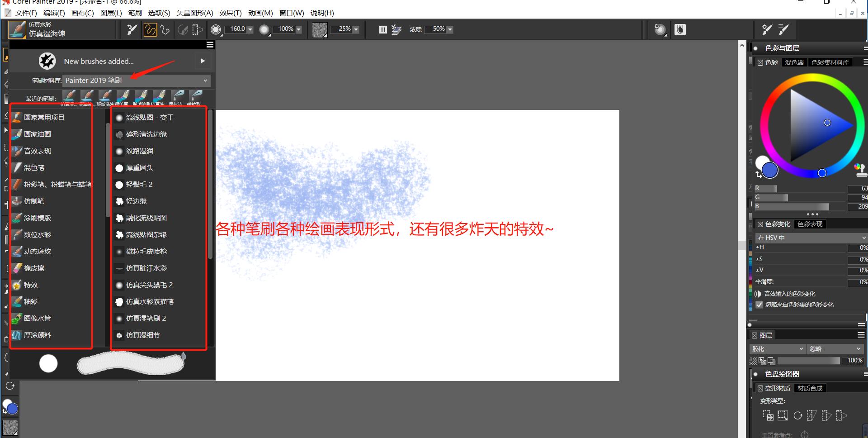The width and height of the screenshot is (868, 438).
Task: Choose the 仿真水彩素描笔 brush variant
Action: [149, 302]
